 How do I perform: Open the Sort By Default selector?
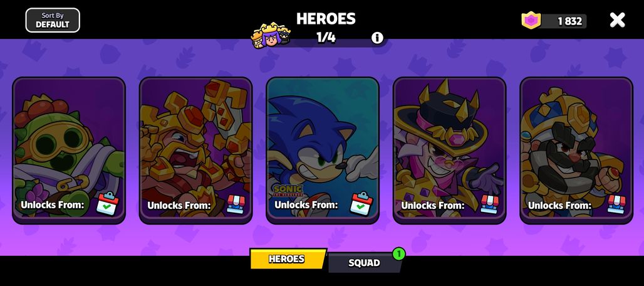point(53,20)
